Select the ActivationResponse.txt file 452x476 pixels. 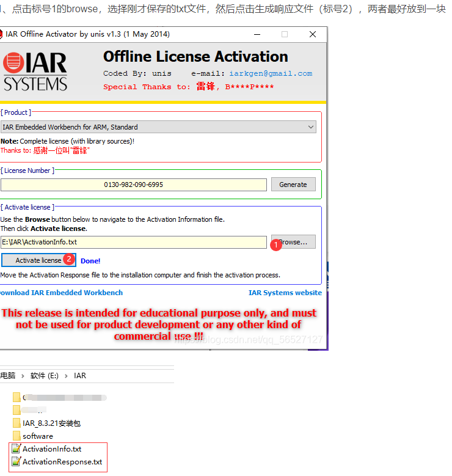click(62, 462)
